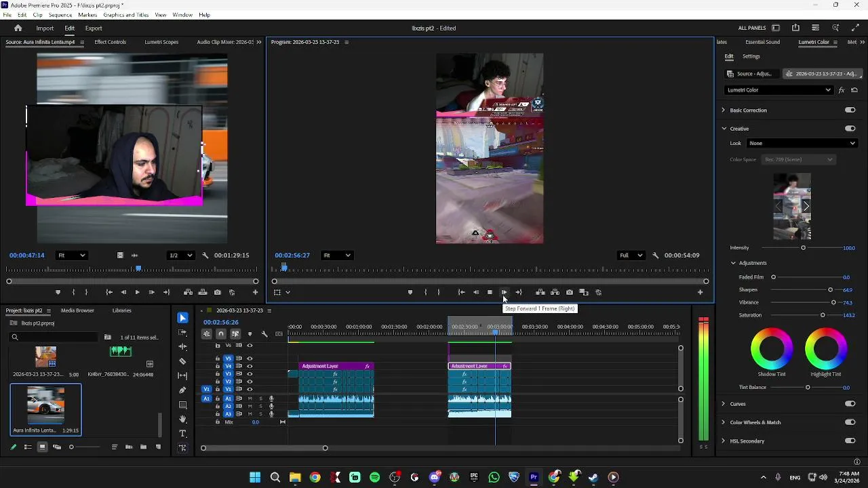Open the File menu
Viewport: 868px width, 488px height.
(7, 15)
